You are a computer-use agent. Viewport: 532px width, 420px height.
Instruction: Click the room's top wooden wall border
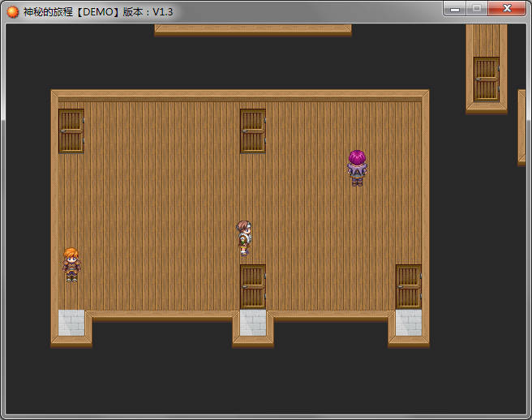(x=239, y=95)
